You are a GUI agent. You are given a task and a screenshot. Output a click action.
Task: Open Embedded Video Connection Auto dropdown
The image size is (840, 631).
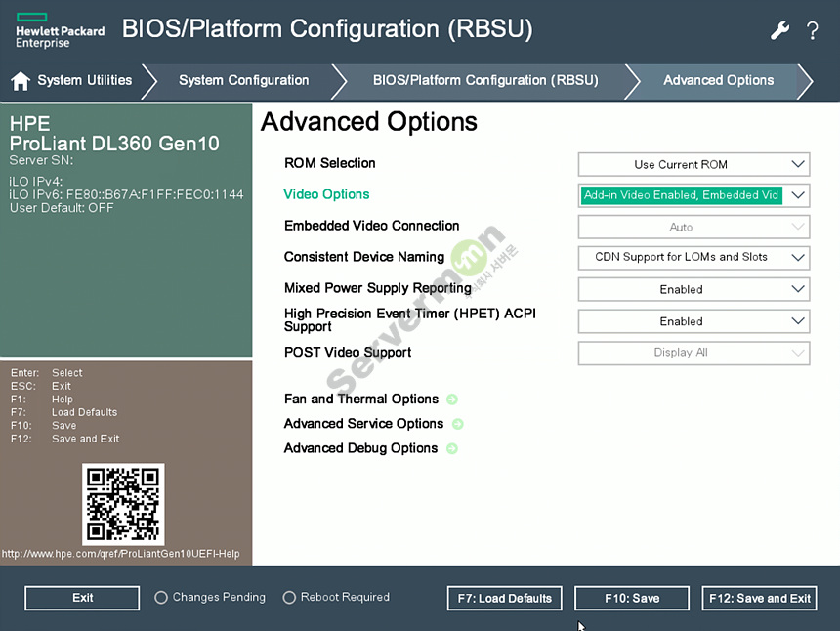(x=693, y=228)
